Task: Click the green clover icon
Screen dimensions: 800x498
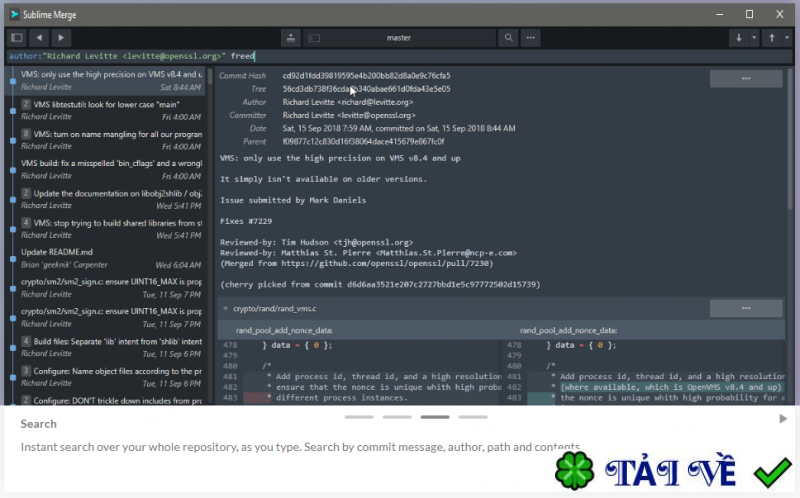Action: pos(574,470)
